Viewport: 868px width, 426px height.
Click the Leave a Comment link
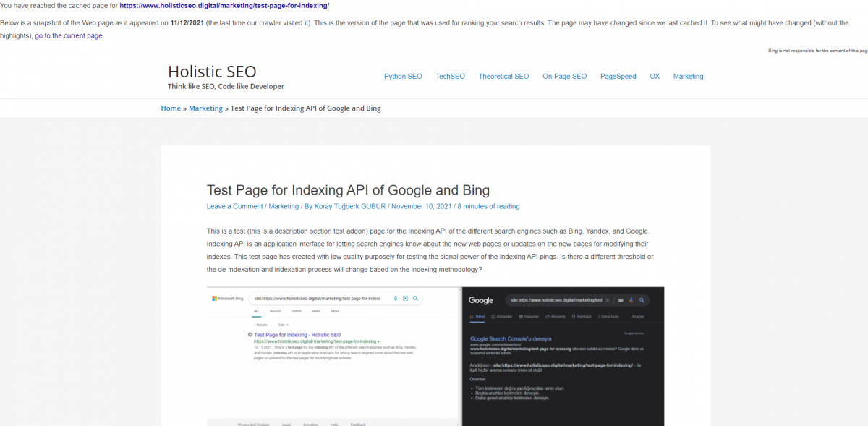point(236,206)
